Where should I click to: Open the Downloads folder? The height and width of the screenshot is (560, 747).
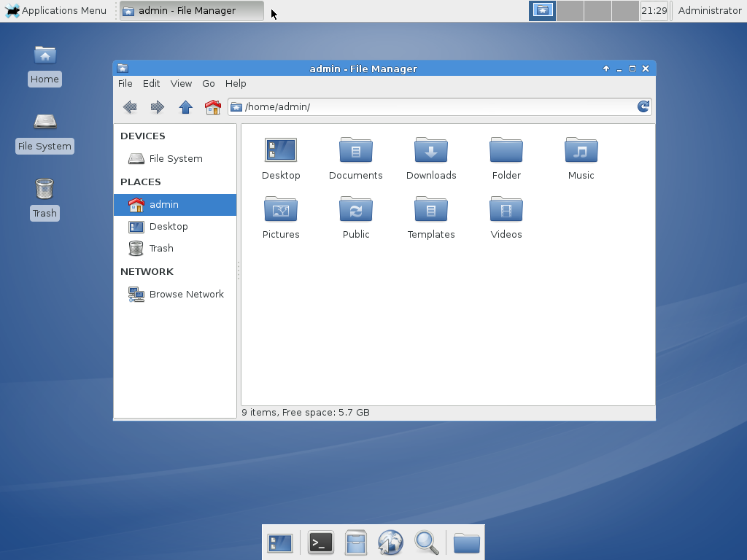tap(430, 157)
